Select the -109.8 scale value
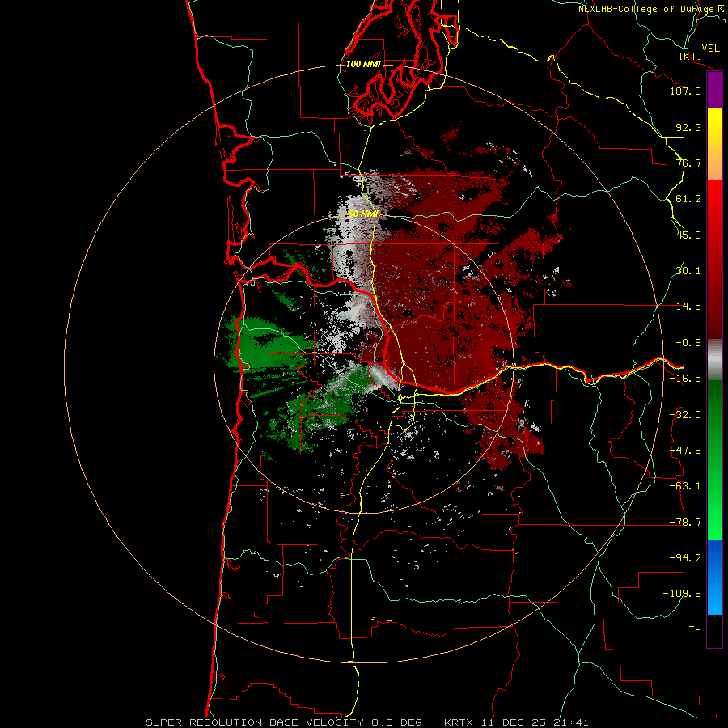This screenshot has height=728, width=728. [682, 594]
